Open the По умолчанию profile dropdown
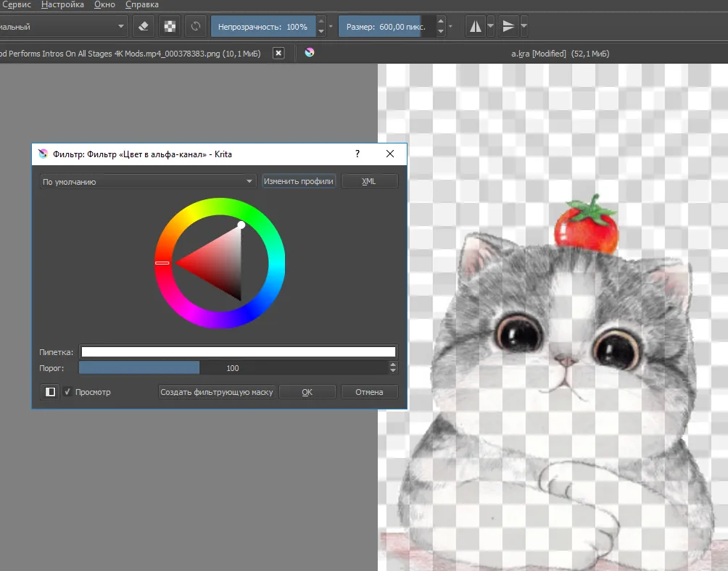Image resolution: width=728 pixels, height=571 pixels. coord(148,181)
